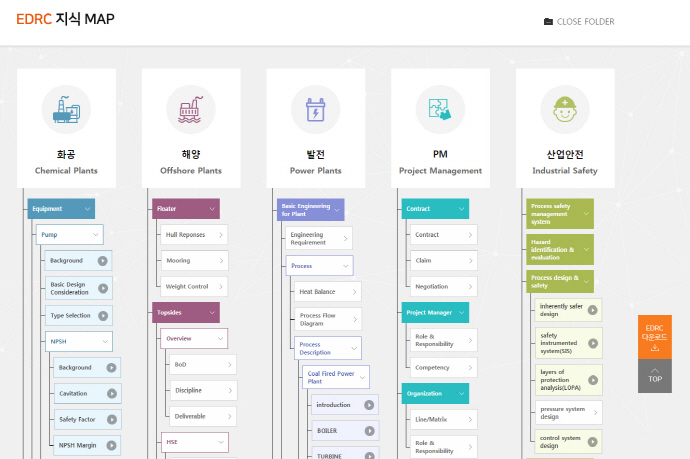Click arrow icon beside BOILER item
The image size is (690, 459).
click(369, 431)
